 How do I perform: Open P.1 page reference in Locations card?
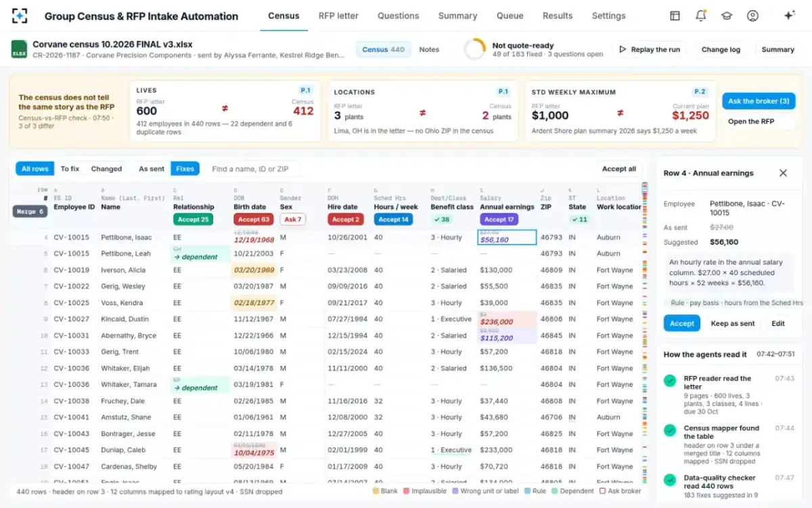click(503, 91)
